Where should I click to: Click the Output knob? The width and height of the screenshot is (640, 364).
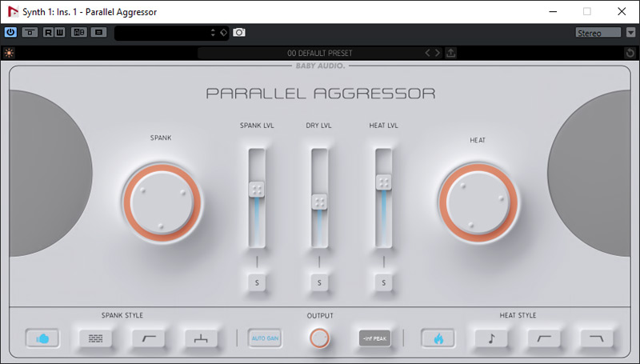click(x=319, y=338)
